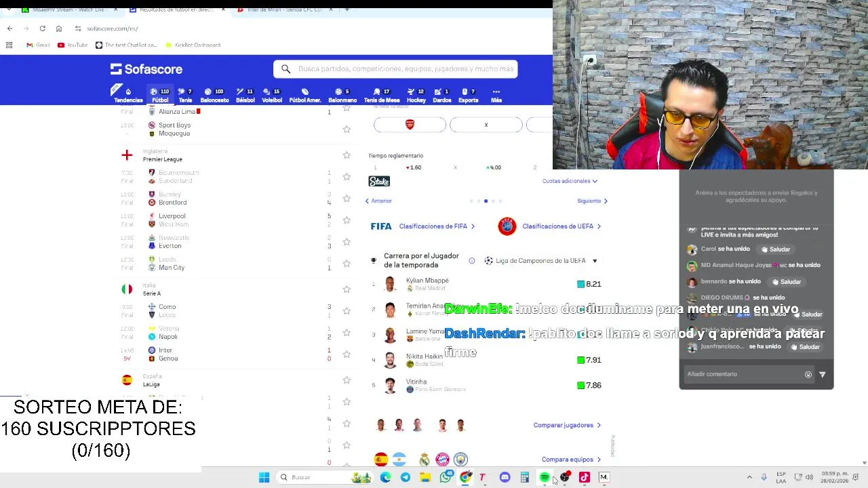This screenshot has width=868, height=488.
Task: Open Vitinha player row
Action: click(487, 385)
